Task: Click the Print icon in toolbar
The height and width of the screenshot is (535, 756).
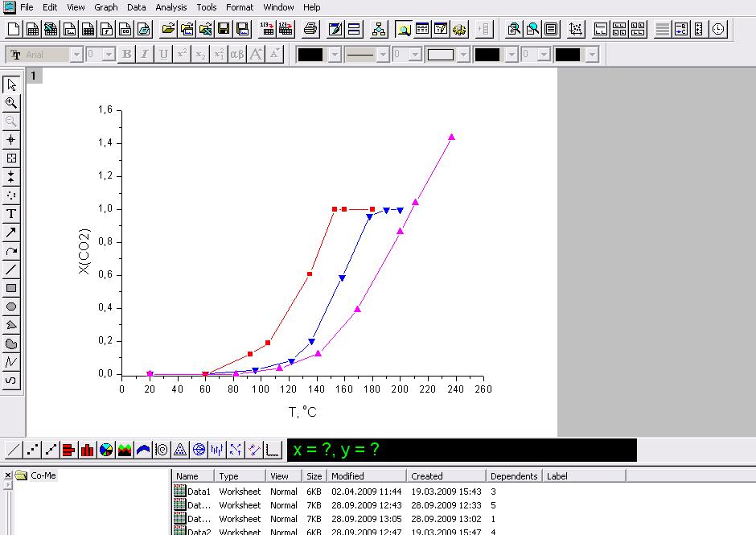Action: (x=310, y=30)
